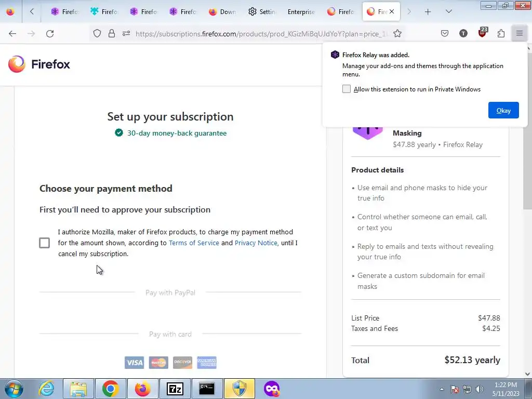Switch to first Firefox Relay tab

(x=65, y=11)
